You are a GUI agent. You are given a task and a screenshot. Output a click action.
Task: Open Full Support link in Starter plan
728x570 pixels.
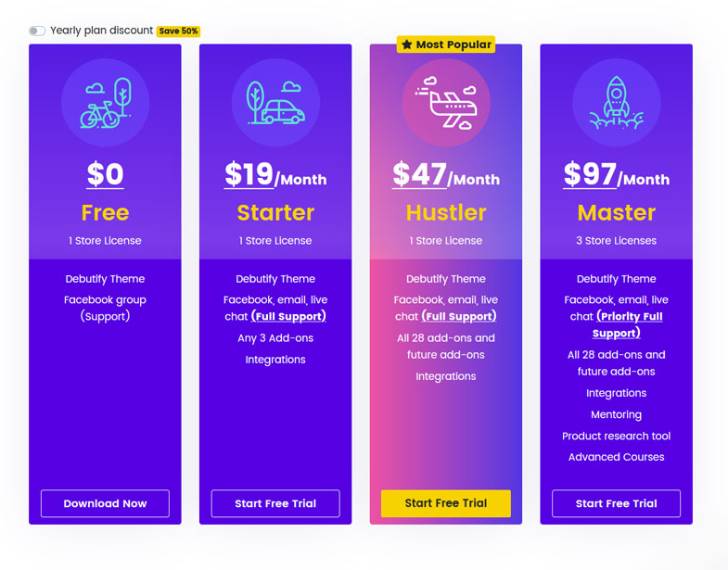[288, 317]
